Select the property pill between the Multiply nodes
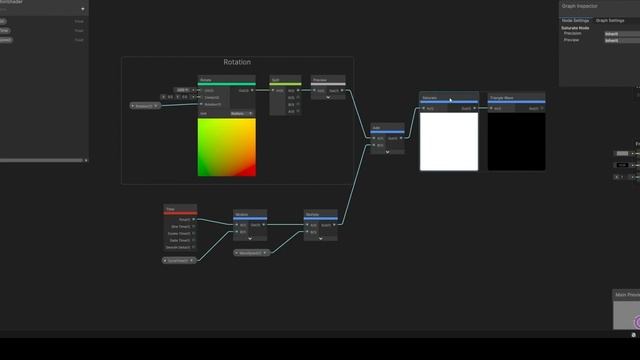 [252, 253]
